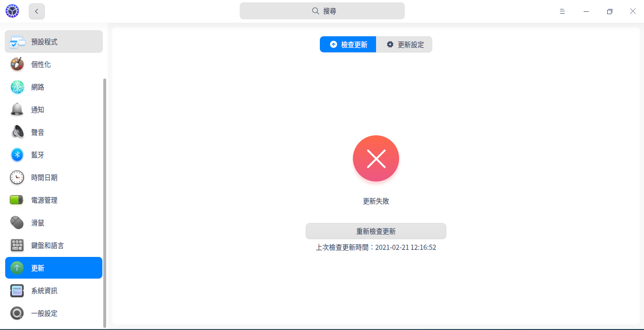Screen dimensions: 644x330
Task: Click the 時間日期 clock icon
Action: click(x=17, y=178)
